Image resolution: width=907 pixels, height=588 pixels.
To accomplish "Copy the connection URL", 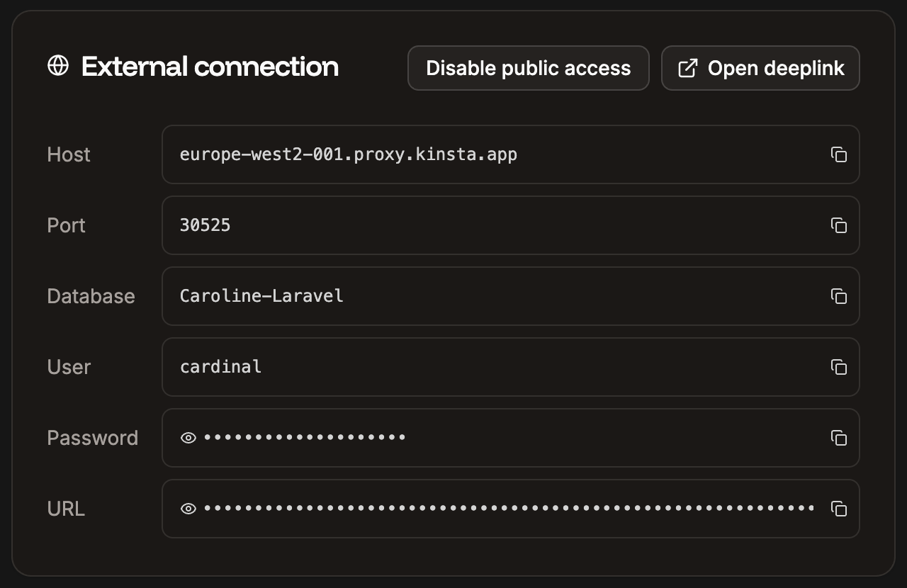I will tap(839, 509).
